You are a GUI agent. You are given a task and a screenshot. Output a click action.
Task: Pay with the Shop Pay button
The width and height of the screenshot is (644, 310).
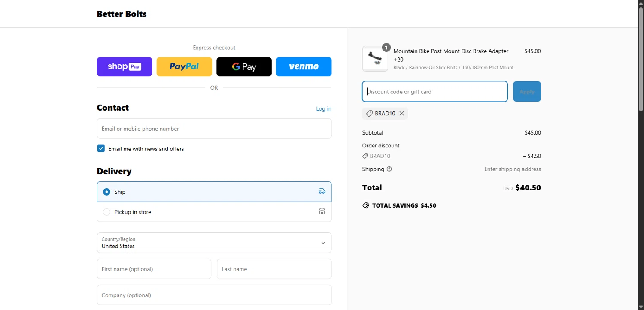pyautogui.click(x=125, y=67)
